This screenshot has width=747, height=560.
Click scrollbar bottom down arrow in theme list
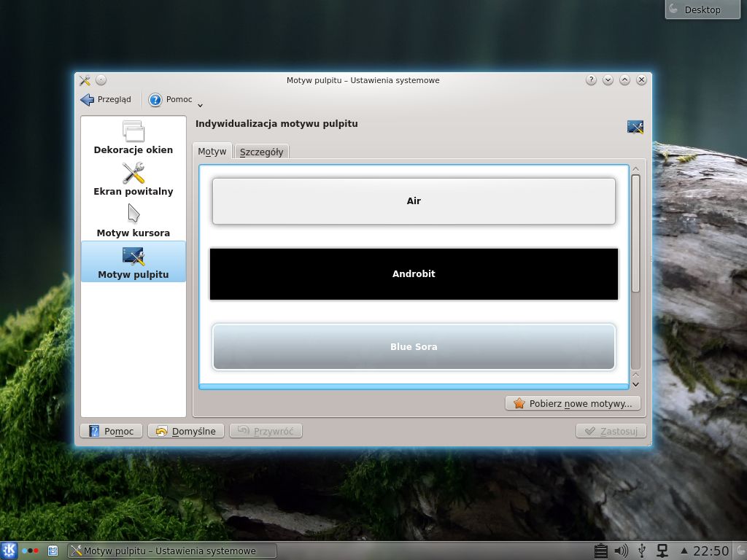point(635,384)
